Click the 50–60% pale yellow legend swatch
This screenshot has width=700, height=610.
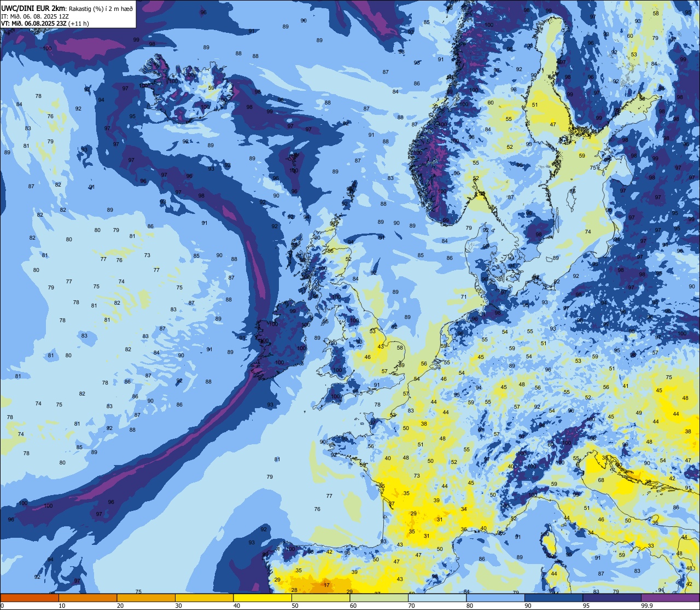[320, 598]
